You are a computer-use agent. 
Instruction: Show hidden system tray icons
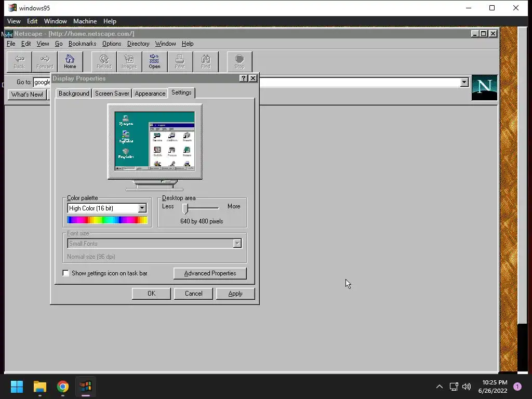440,387
